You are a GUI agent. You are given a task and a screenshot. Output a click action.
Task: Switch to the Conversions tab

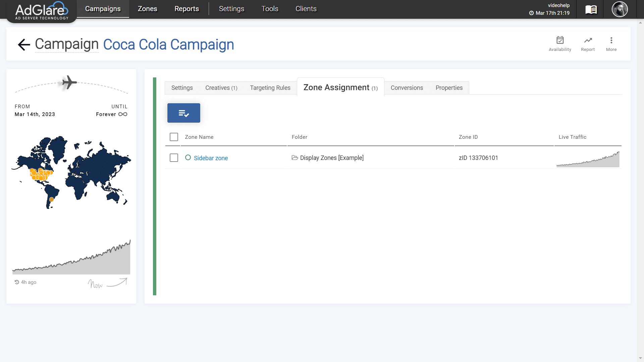(407, 88)
